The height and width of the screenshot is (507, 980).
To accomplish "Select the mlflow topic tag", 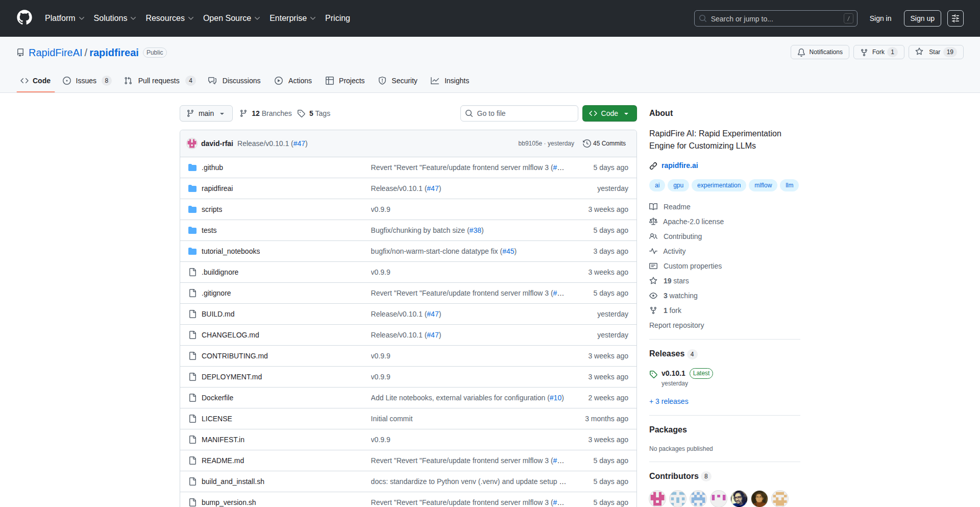I will click(x=763, y=185).
